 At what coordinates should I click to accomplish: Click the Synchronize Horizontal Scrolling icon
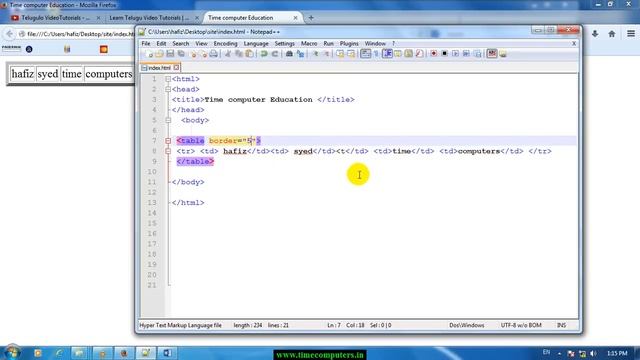click(351, 54)
